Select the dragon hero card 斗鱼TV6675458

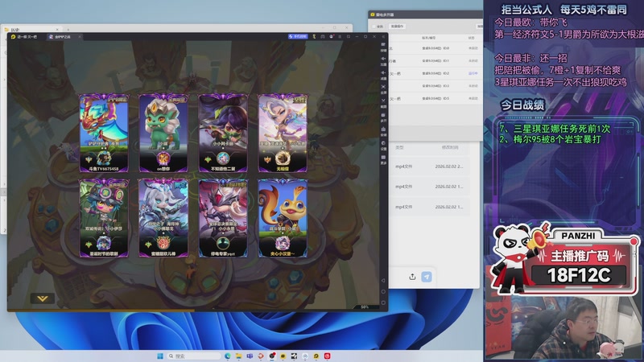(x=104, y=133)
